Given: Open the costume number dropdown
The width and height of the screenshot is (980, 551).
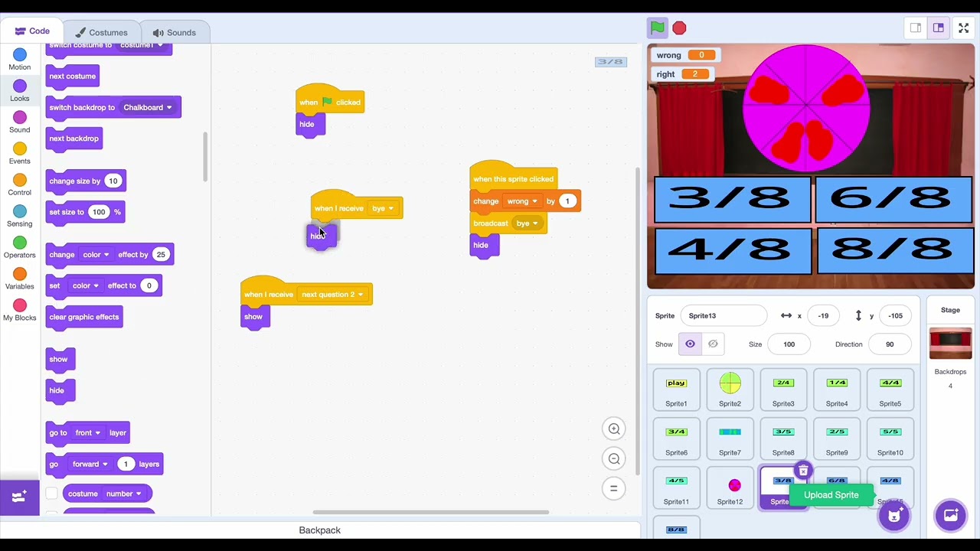Looking at the screenshot, I should click(x=124, y=494).
